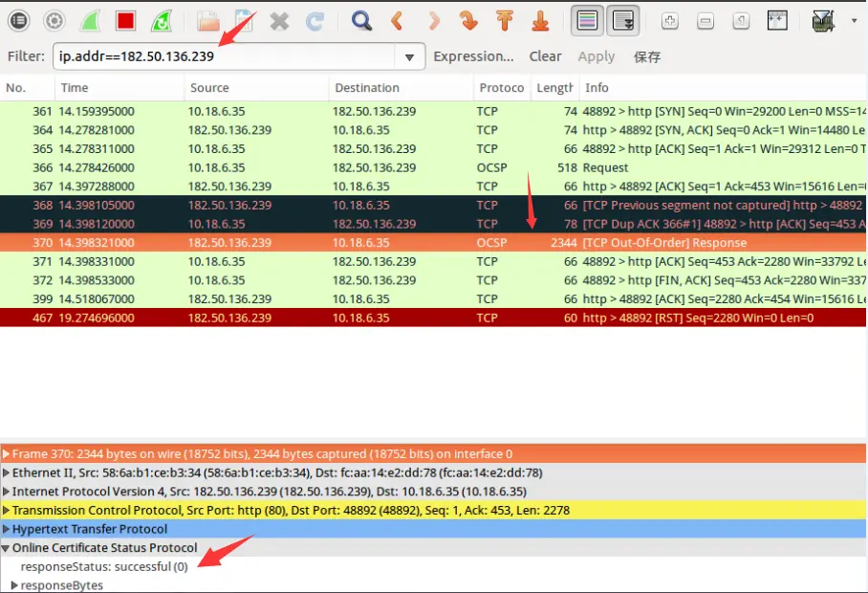The width and height of the screenshot is (868, 593).
Task: Sort by the Info column header
Action: (723, 87)
